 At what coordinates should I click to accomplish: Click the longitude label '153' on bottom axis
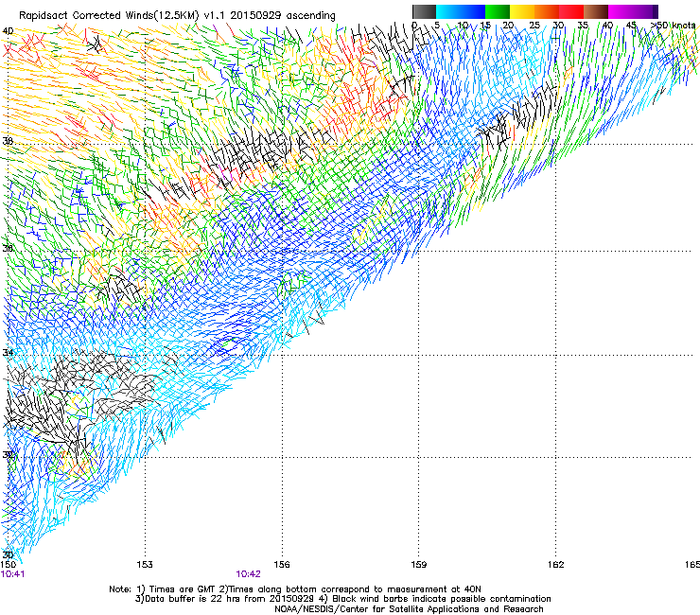(x=145, y=565)
